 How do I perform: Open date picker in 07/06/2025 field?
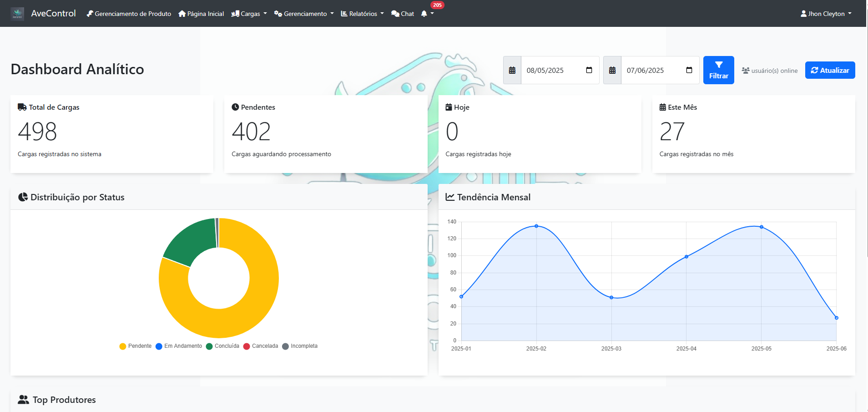click(x=689, y=70)
